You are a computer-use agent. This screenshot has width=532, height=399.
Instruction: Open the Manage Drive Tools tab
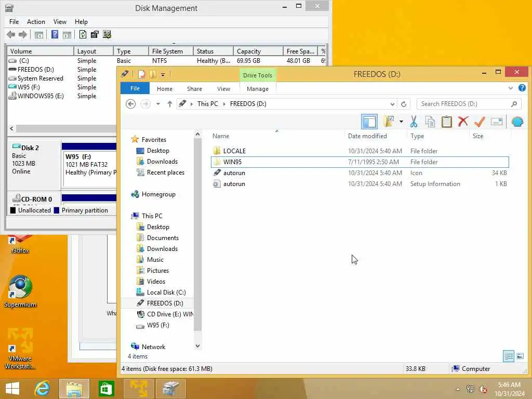(258, 88)
